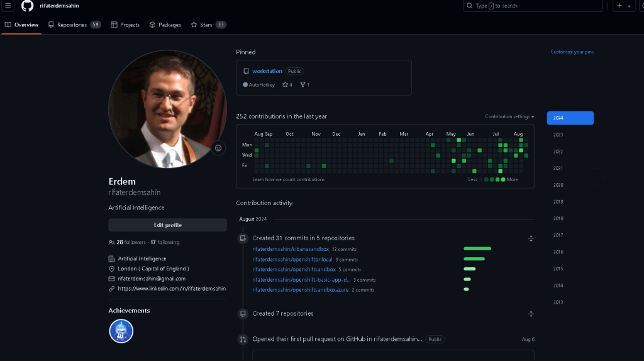Click the 12 commits link
Viewport: 644px width, 361px height.
point(344,249)
